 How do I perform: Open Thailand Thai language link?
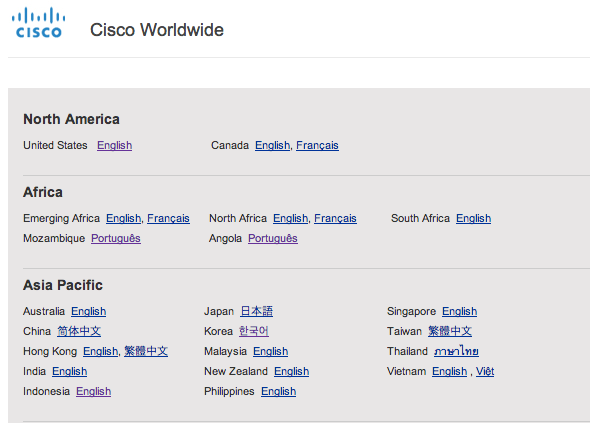(456, 351)
